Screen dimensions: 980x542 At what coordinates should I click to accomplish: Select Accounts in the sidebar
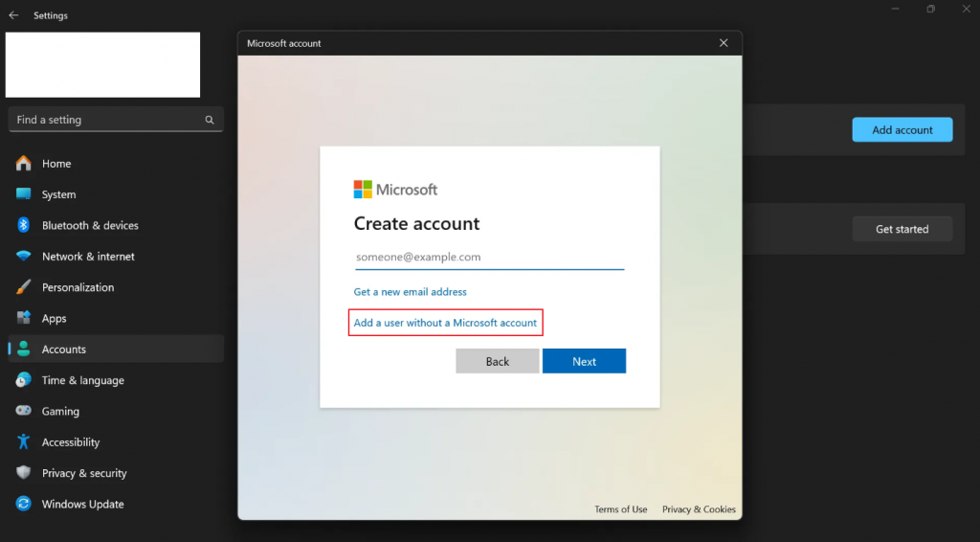pos(116,349)
